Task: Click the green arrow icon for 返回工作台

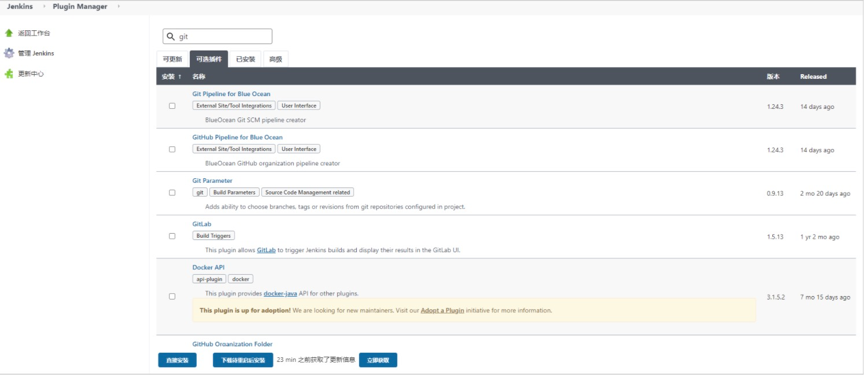Action: (x=9, y=33)
